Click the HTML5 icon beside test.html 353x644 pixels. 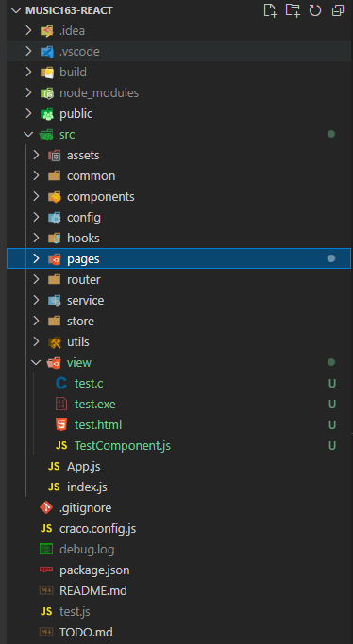tap(61, 424)
